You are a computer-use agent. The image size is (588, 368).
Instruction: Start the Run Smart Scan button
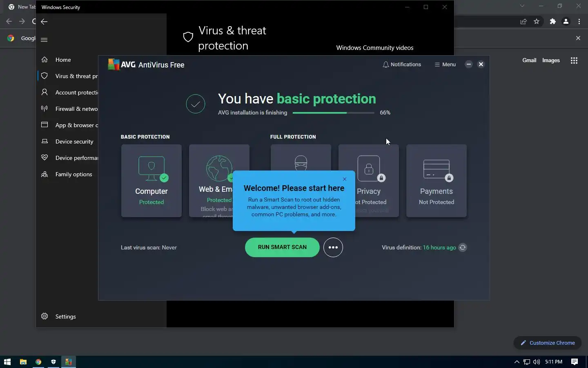pos(282,247)
